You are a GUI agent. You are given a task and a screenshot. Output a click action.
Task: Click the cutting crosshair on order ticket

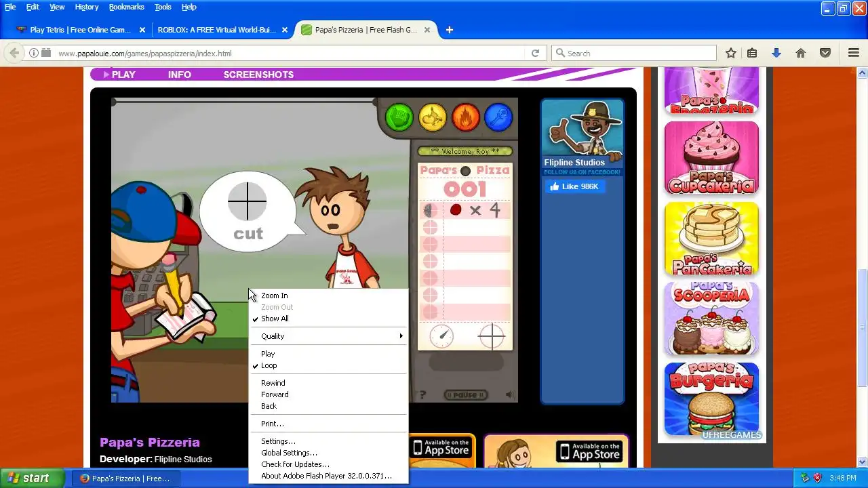click(492, 337)
